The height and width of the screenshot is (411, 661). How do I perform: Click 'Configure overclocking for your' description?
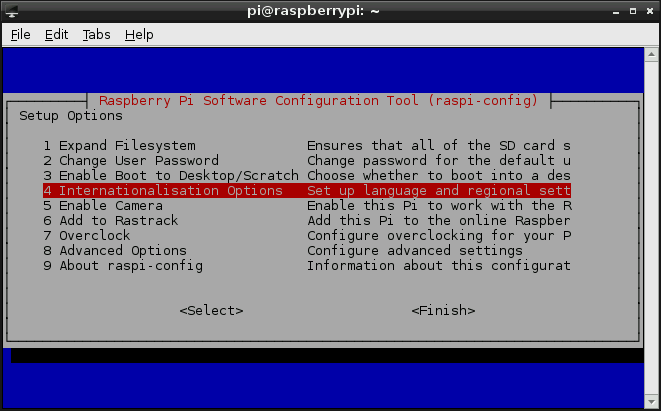[x=439, y=236]
